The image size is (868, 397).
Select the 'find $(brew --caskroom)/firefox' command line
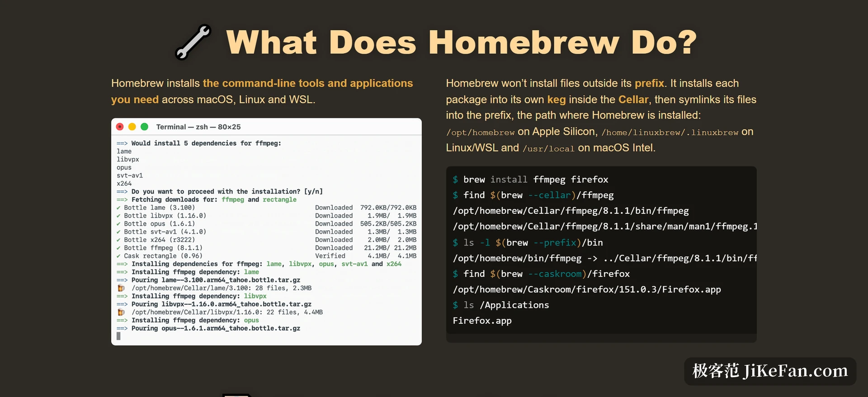[541, 274]
